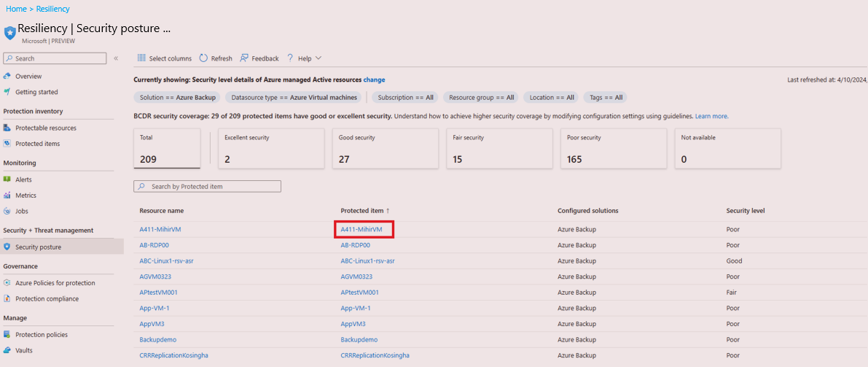Click the Protectable resources icon

point(7,128)
